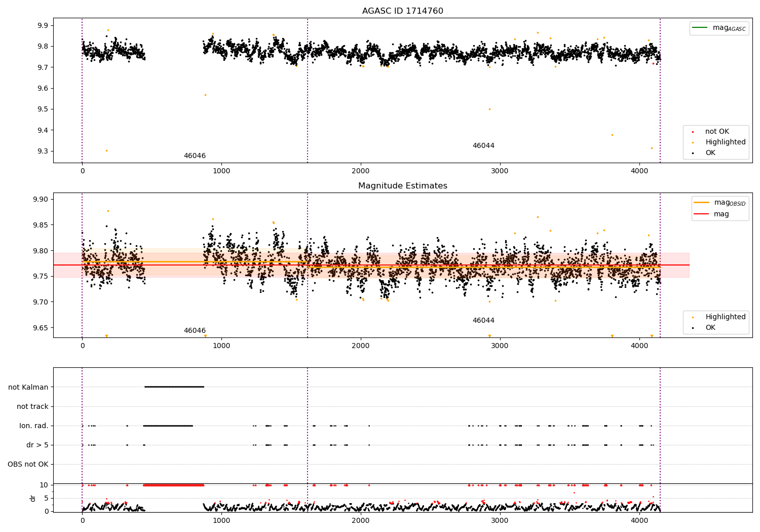The image size is (760, 532).
Task: Select "OK" legend entry in Magnitude Estimates plot
Action: coord(710,328)
